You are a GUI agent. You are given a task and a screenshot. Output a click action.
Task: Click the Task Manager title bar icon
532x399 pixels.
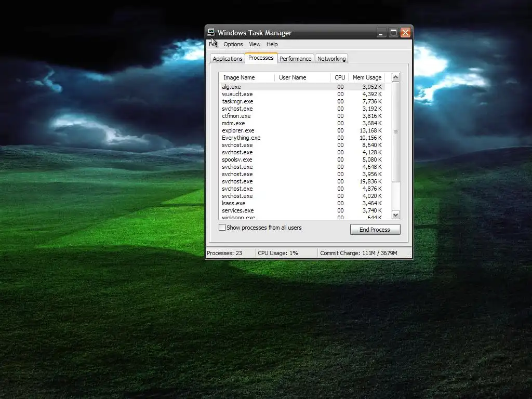[211, 32]
